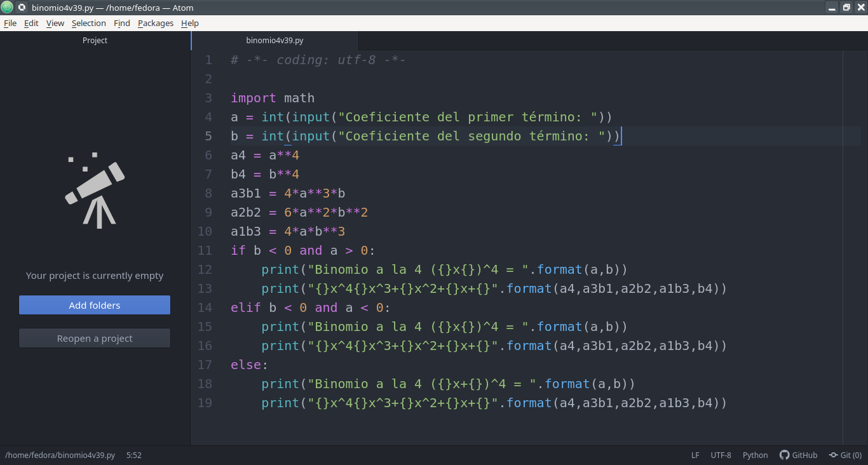Minimize the Atom window
This screenshot has height=465, width=868.
point(832,8)
